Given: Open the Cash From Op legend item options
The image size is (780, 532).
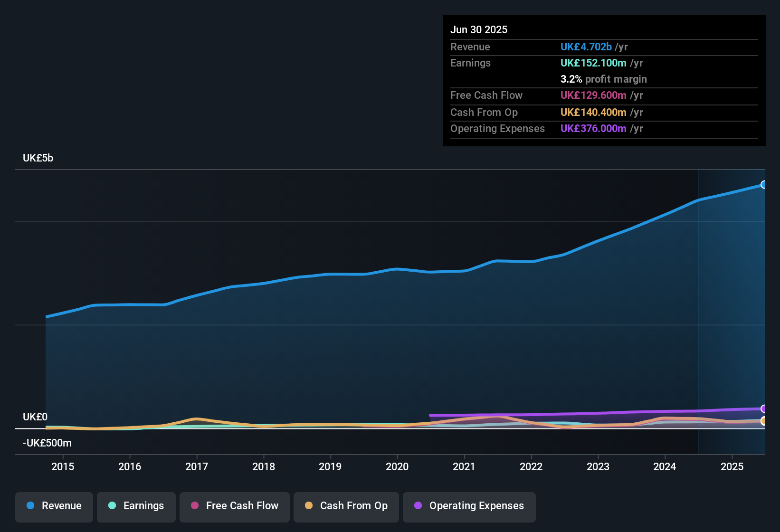Looking at the screenshot, I should (x=346, y=506).
